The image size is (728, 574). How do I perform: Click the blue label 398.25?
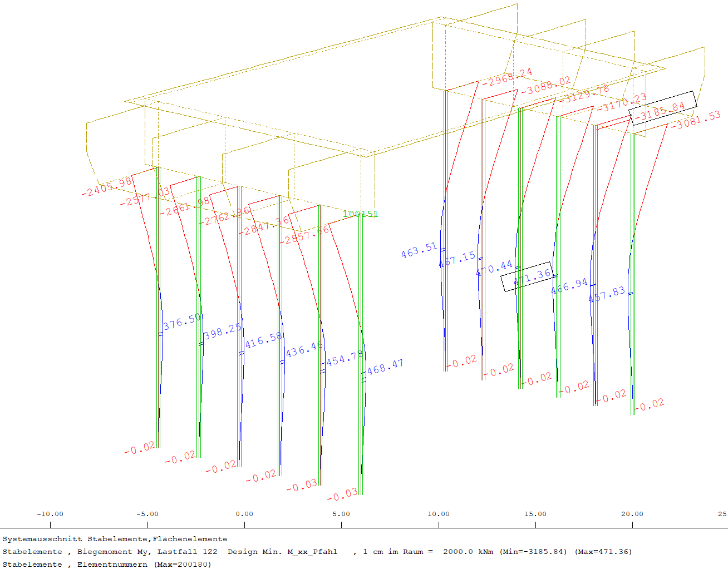[223, 331]
